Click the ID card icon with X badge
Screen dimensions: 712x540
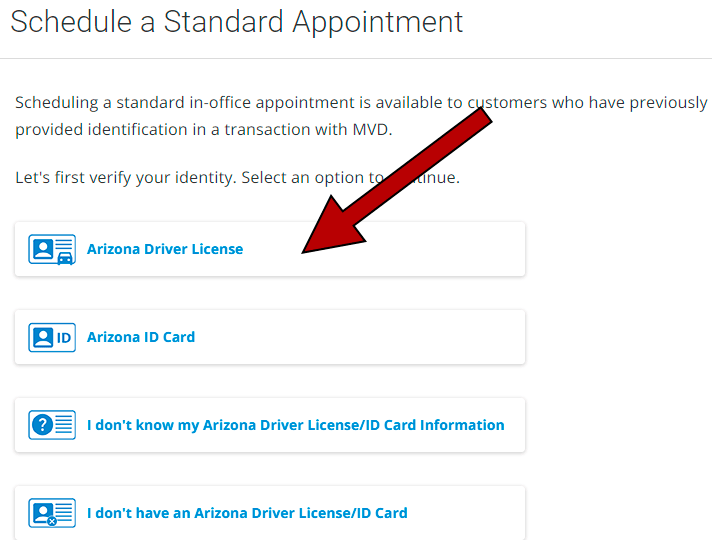pyautogui.click(x=52, y=513)
